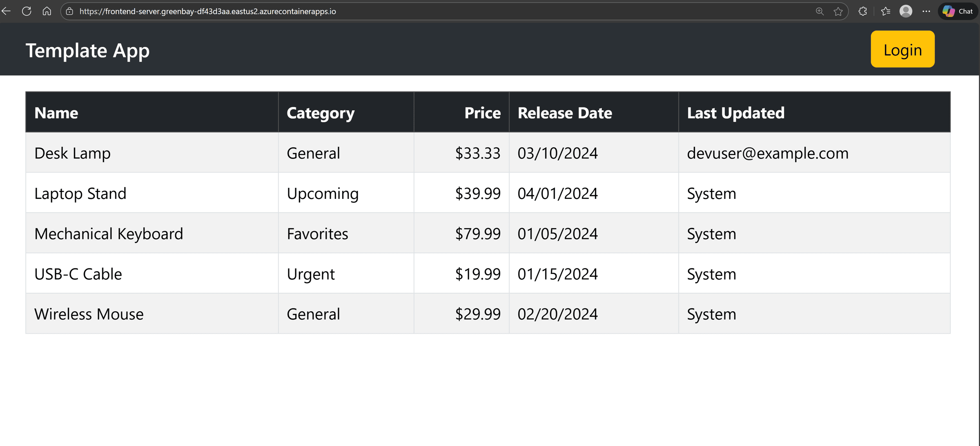
Task: Bookmark page with the star icon
Action: 838,11
